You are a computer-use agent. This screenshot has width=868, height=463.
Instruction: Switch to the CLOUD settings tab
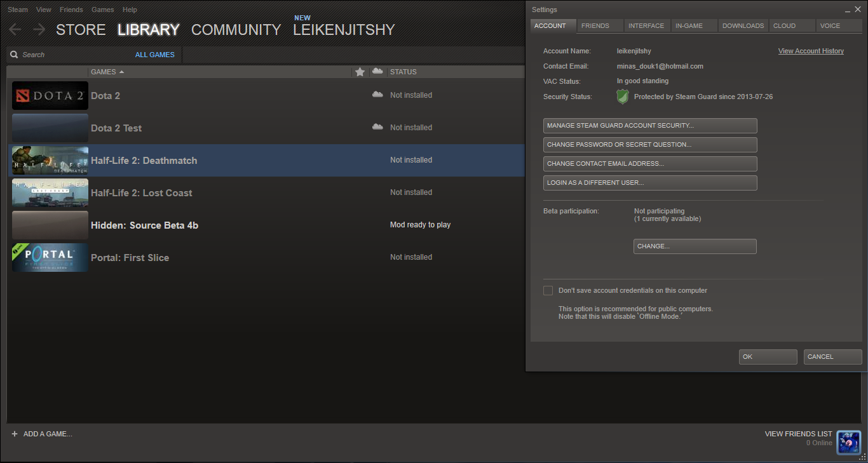pos(792,25)
